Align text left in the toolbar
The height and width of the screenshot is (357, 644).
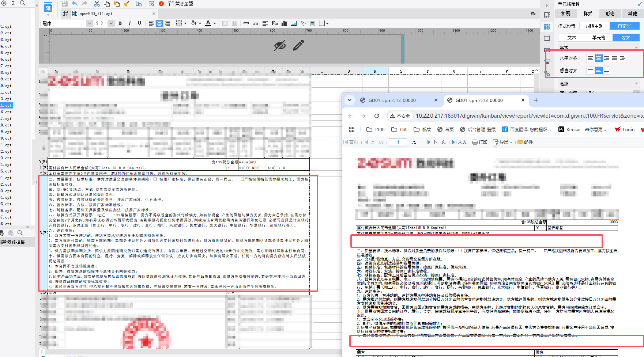pyautogui.click(x=151, y=23)
